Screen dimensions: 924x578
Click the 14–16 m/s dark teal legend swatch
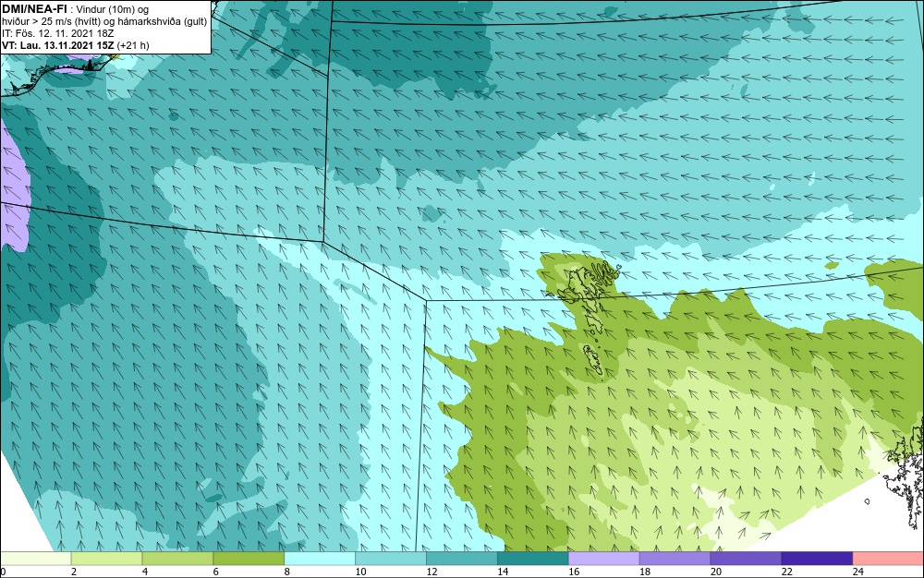tap(533, 559)
